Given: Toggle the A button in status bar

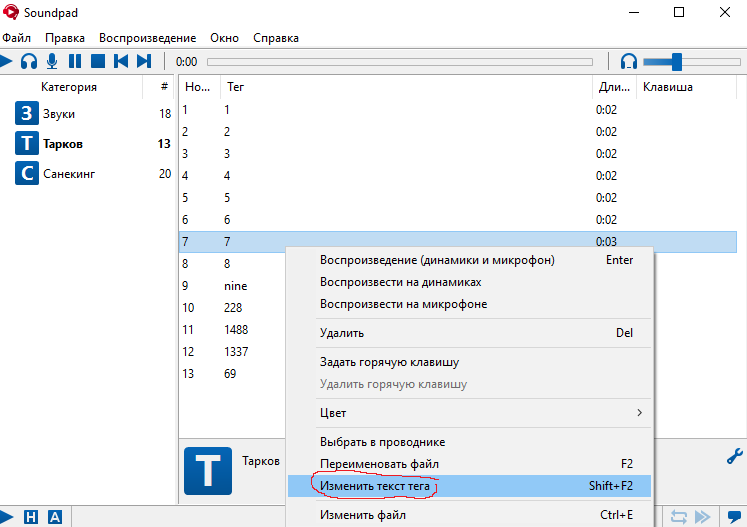Looking at the screenshot, I should [55, 517].
